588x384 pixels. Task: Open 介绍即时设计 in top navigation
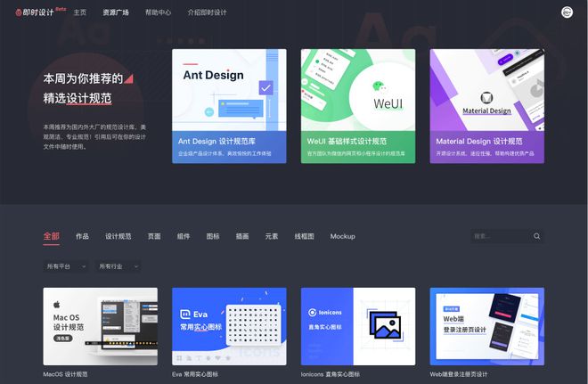(207, 12)
